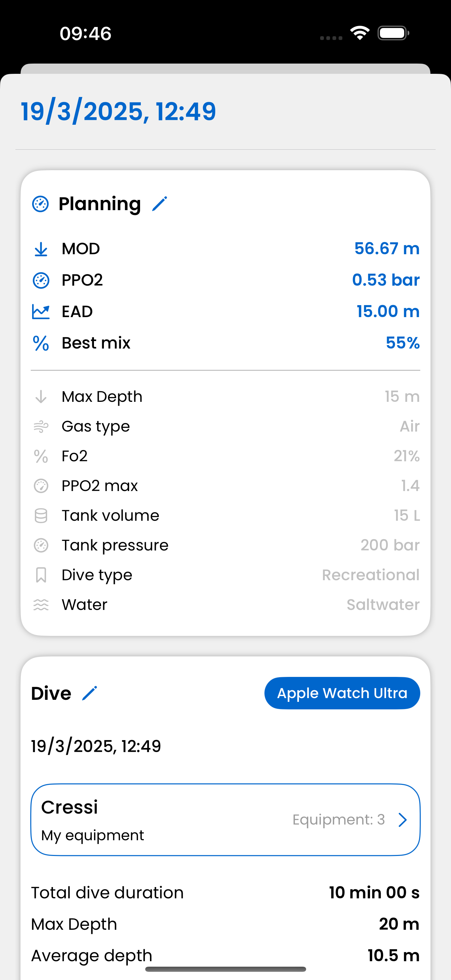This screenshot has height=980, width=451.
Task: Tap the PPO2 gauge icon
Action: pyautogui.click(x=41, y=281)
